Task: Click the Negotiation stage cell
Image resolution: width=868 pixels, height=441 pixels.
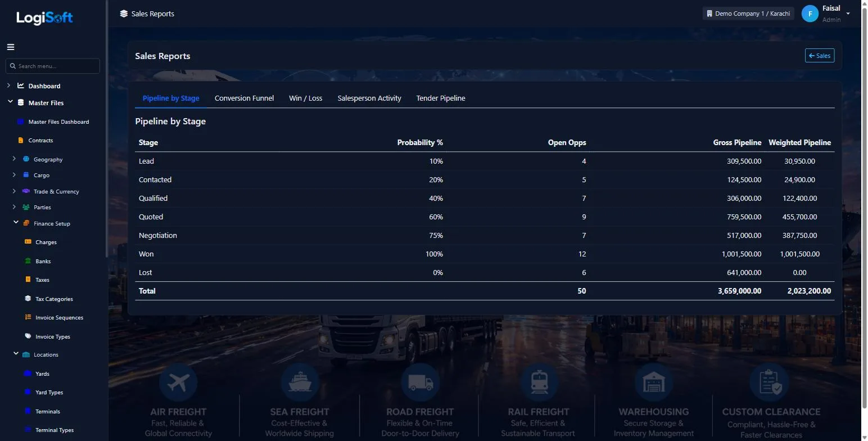Action: [x=158, y=235]
